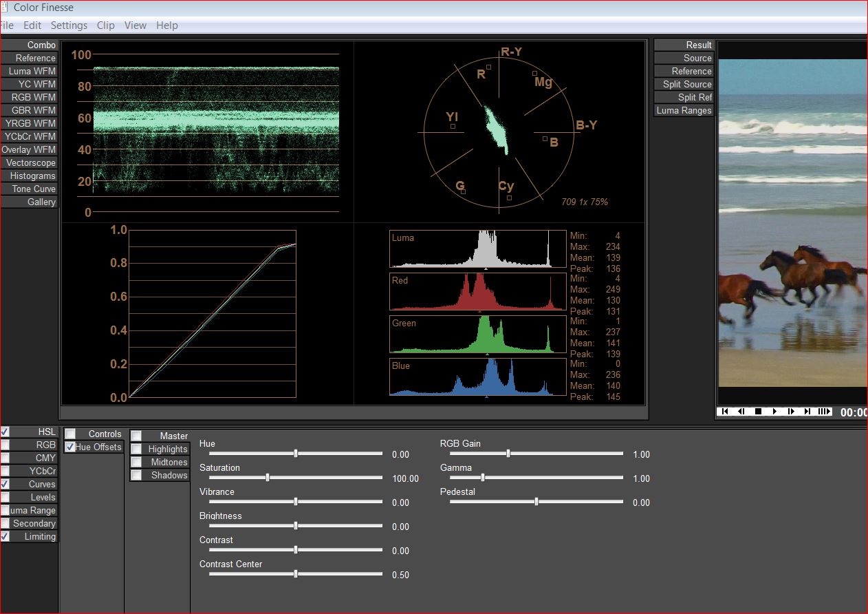Disable the Hue Offsets checkbox
Screen dimensions: 868x614
pyautogui.click(x=70, y=447)
